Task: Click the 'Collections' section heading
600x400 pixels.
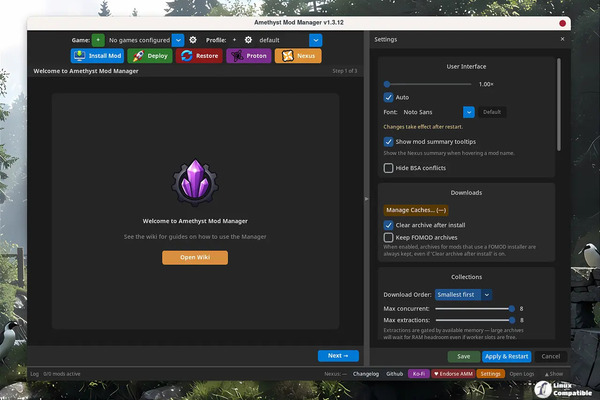Action: [x=466, y=277]
